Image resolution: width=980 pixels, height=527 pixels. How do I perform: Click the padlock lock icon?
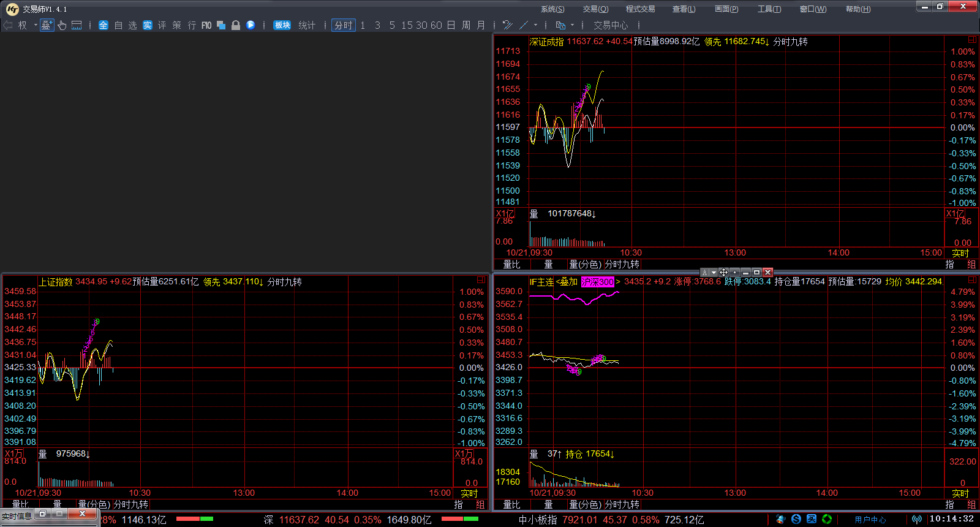click(236, 25)
